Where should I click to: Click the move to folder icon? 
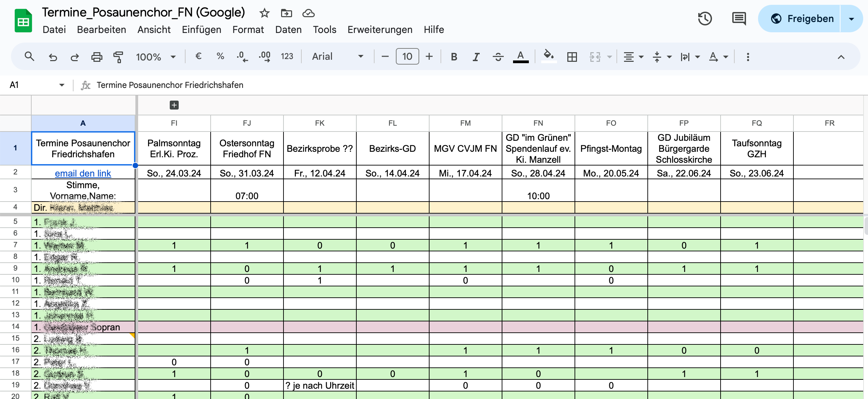(286, 13)
